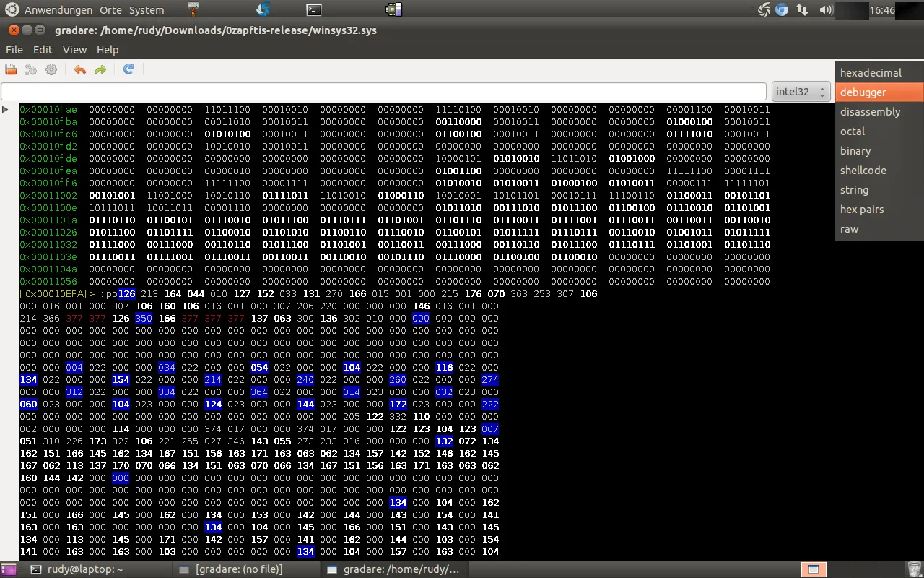Open the sound volume indicator
Viewport: 924px width, 578px height.
(x=826, y=9)
